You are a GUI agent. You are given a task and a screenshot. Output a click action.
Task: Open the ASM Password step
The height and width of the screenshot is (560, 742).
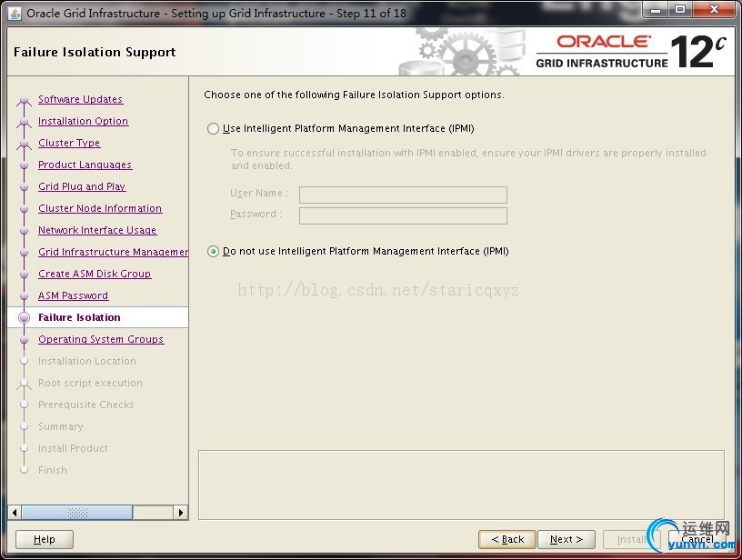(74, 295)
